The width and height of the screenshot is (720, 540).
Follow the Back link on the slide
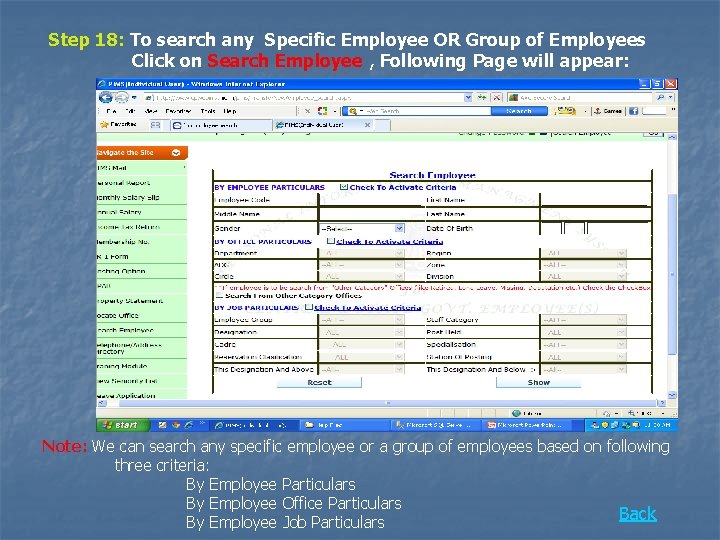tap(637, 514)
